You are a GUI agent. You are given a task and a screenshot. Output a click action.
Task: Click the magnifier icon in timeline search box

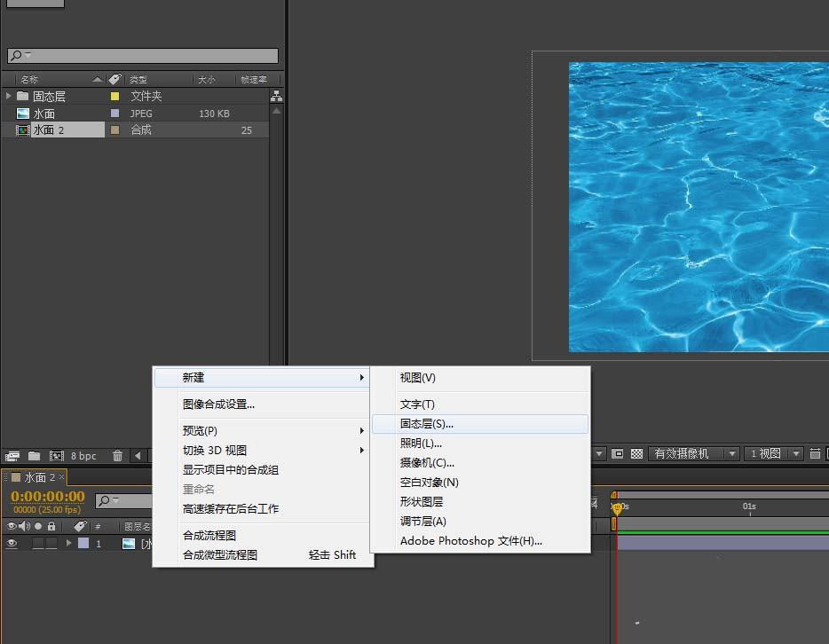pos(105,499)
